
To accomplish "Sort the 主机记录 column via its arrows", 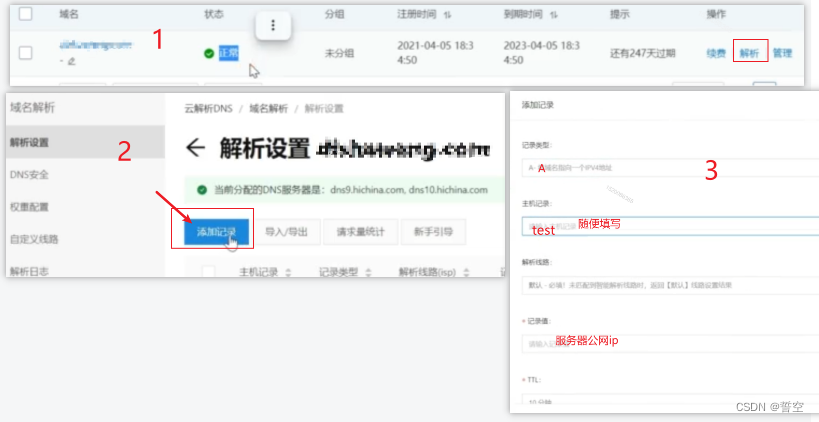I will click(287, 272).
